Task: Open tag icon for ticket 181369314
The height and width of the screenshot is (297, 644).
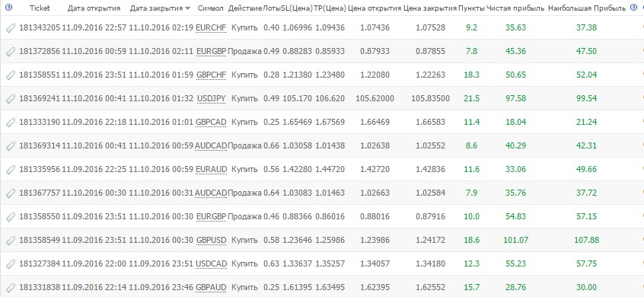Action: pyautogui.click(x=11, y=145)
